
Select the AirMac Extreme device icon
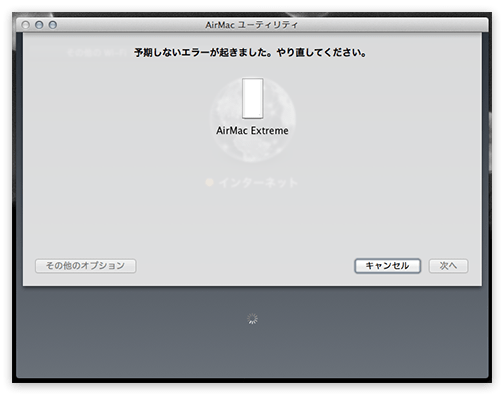tap(252, 98)
